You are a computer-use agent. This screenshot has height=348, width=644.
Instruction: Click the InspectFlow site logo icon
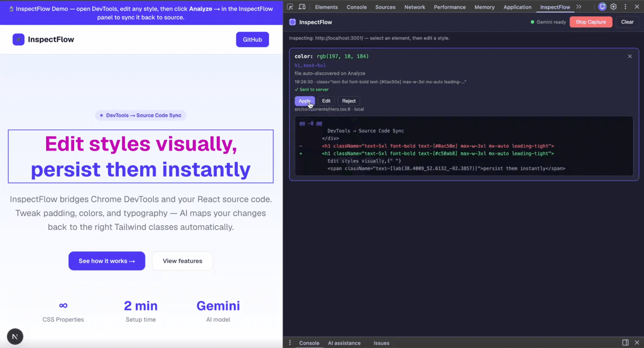(x=19, y=39)
